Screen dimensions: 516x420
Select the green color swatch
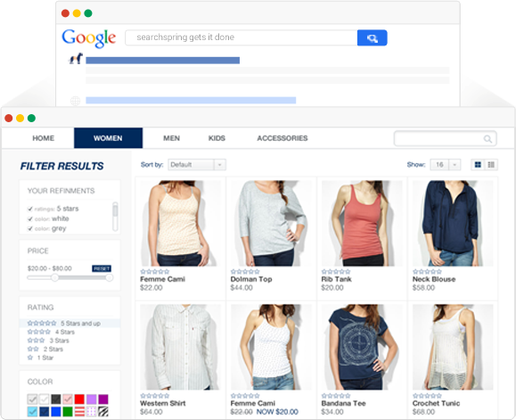[x=68, y=411]
